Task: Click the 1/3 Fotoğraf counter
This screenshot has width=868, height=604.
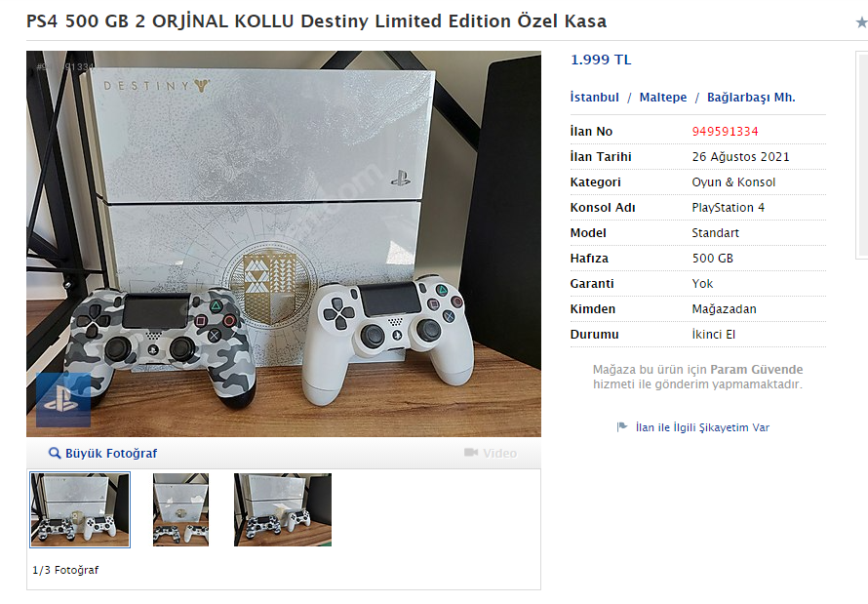Action: 65,570
